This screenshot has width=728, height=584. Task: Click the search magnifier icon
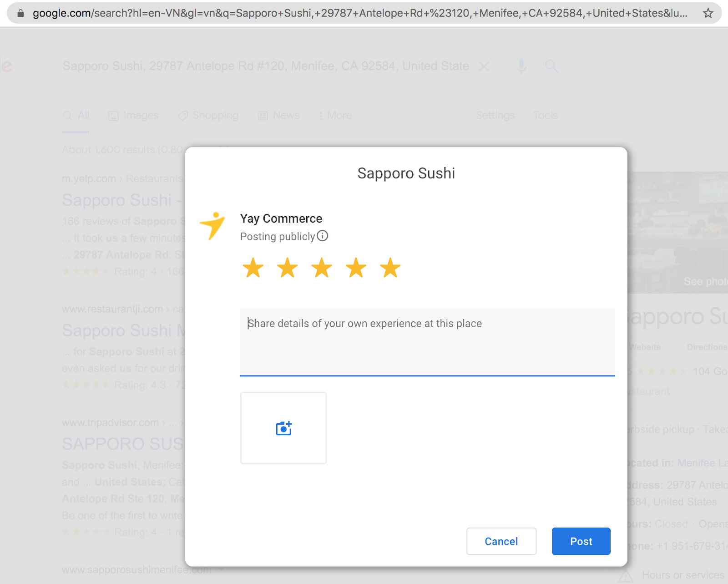551,66
